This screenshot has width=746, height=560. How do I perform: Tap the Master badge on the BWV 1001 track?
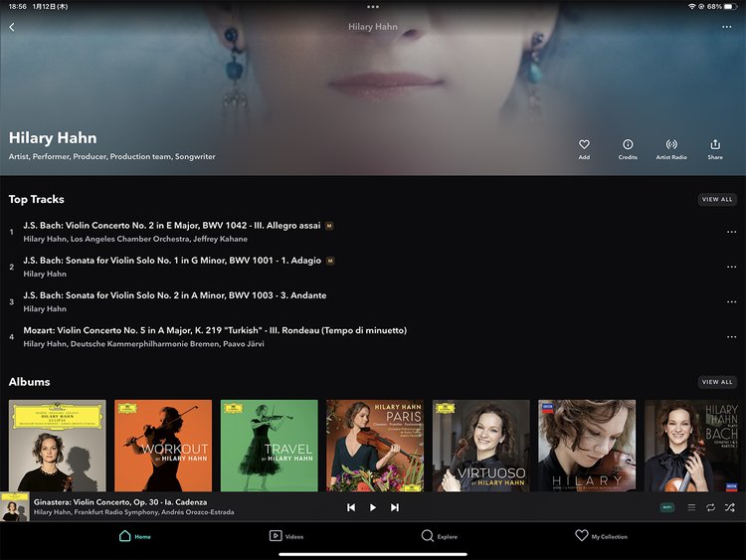pos(330,261)
